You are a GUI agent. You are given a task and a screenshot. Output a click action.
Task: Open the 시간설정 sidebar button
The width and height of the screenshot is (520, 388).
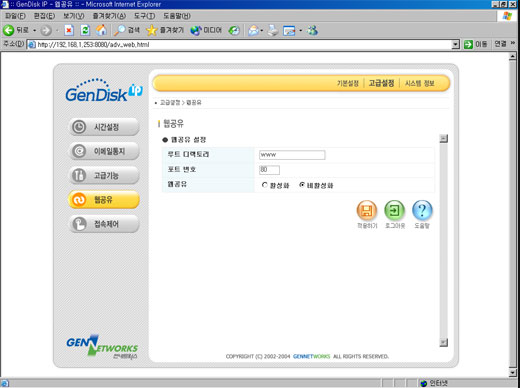104,127
